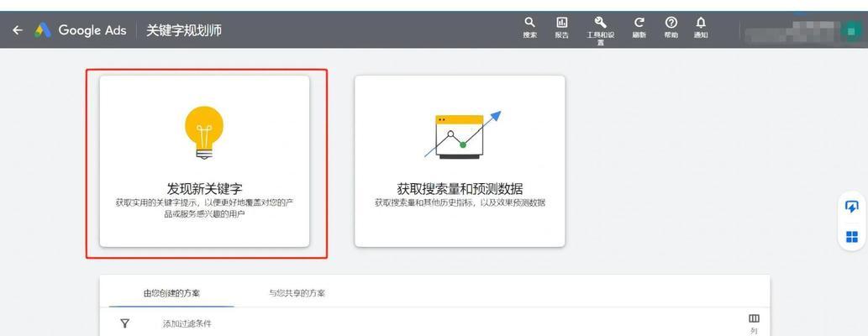Select the 获取搜索量和预测数据 card heading
The width and height of the screenshot is (868, 336).
(460, 188)
